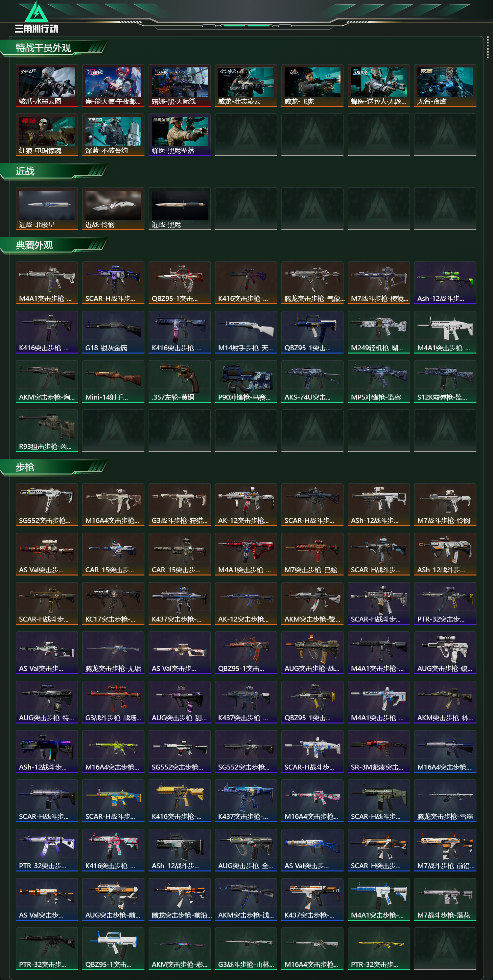Viewport: 493px width, 980px height.
Task: Choose the M7战斗步枪-落花 skin
Action: coord(445,899)
